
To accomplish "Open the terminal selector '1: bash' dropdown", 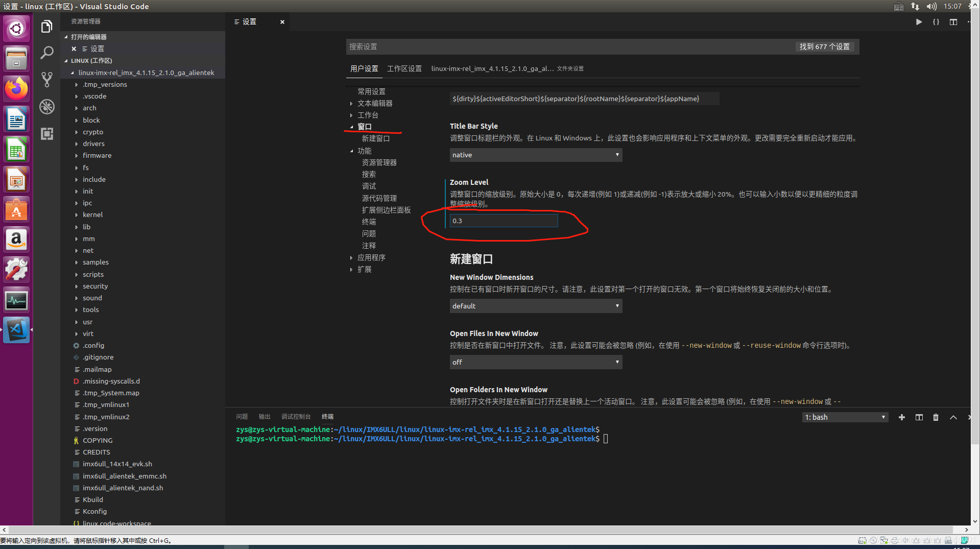I will 845,417.
